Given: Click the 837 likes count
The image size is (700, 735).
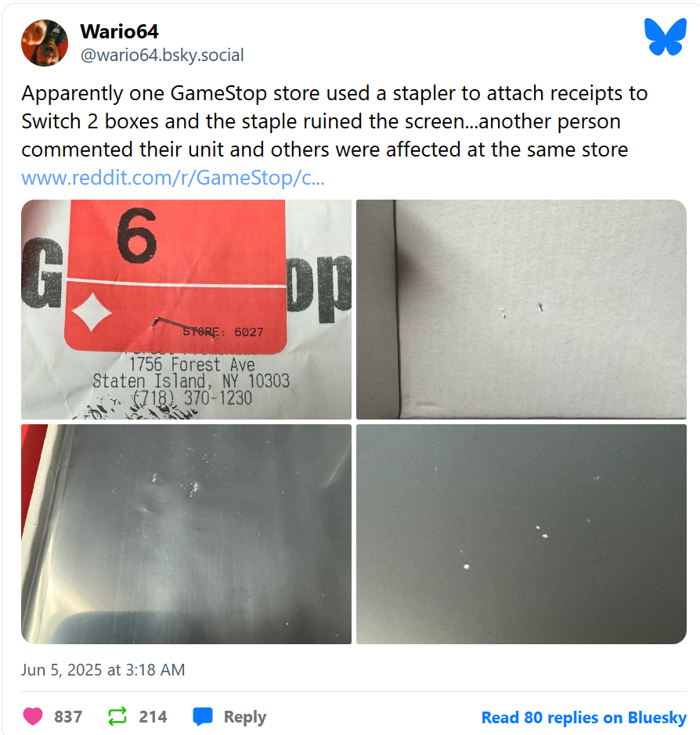Looking at the screenshot, I should tap(68, 717).
